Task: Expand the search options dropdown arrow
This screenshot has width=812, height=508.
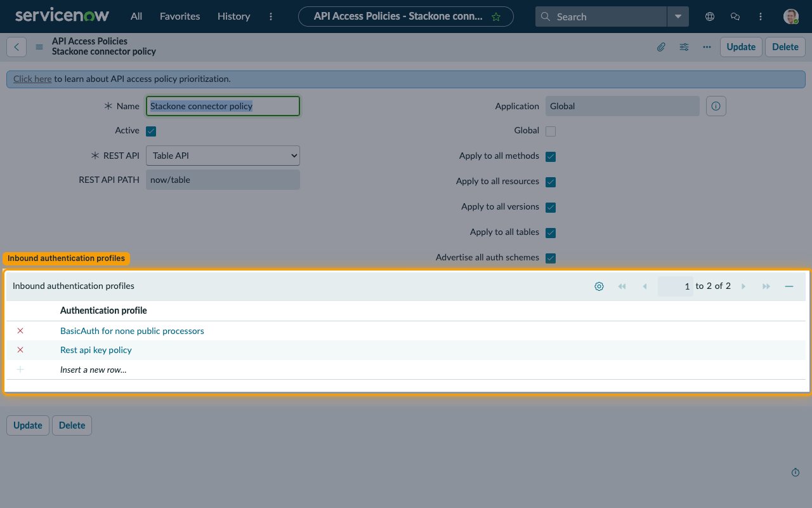Action: [678, 17]
